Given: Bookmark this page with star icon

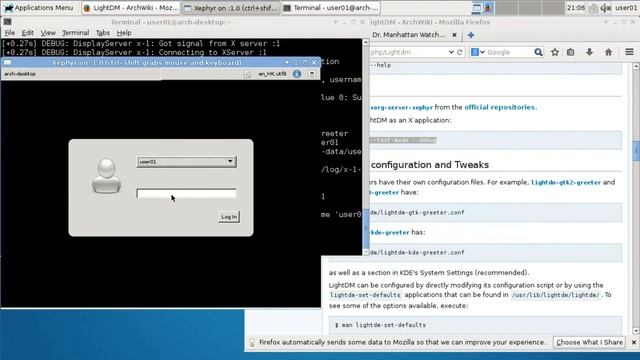Looking at the screenshot, I should [x=555, y=52].
